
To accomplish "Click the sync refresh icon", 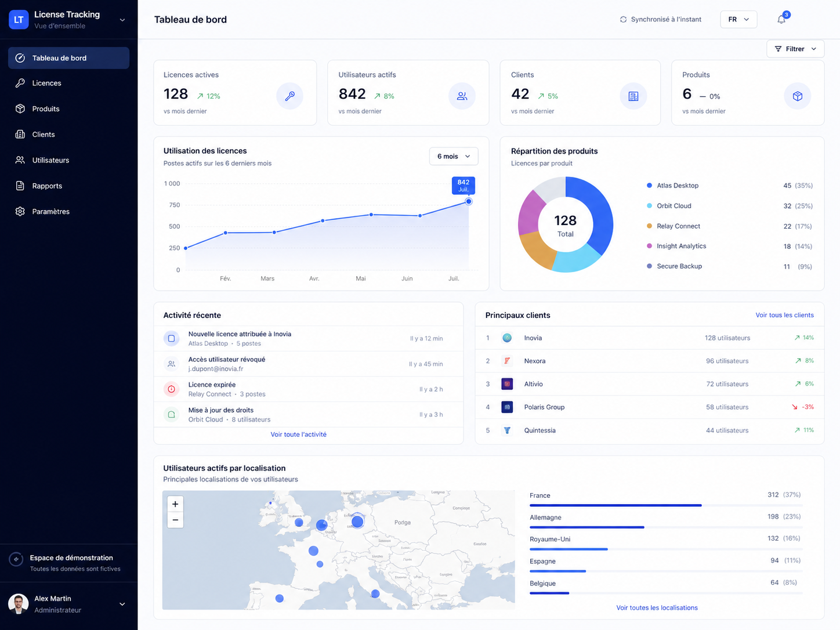I will (x=623, y=19).
